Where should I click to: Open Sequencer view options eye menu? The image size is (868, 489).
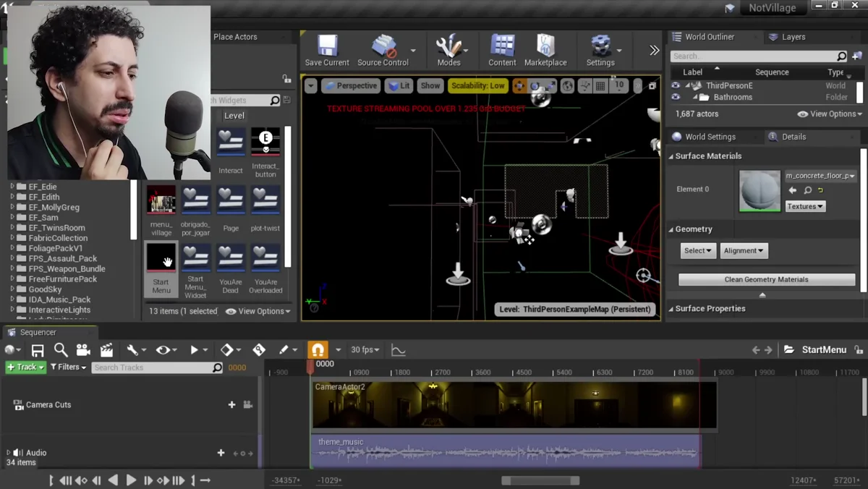(166, 350)
